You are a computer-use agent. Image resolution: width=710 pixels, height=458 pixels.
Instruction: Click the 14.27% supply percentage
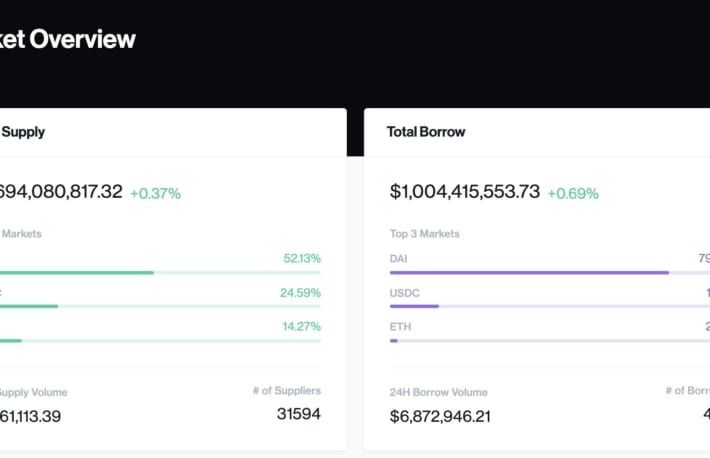302,326
